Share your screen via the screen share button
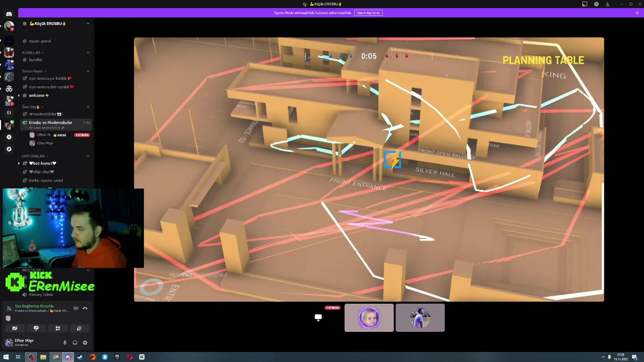This screenshot has height=362, width=644. (x=36, y=328)
